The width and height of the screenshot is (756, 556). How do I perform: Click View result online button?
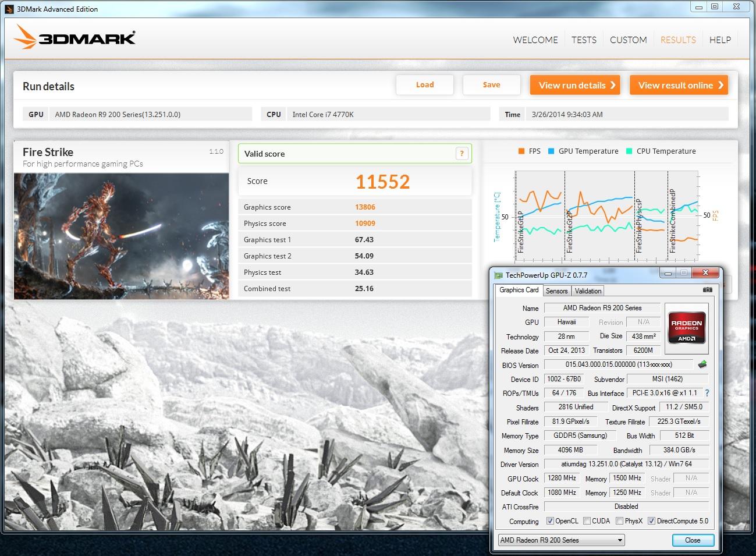[x=679, y=85]
